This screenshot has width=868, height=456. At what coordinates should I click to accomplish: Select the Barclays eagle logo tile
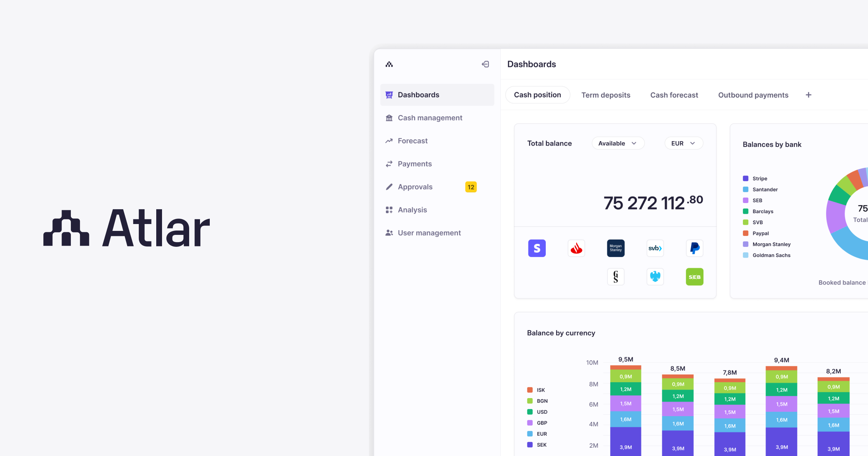(x=655, y=277)
